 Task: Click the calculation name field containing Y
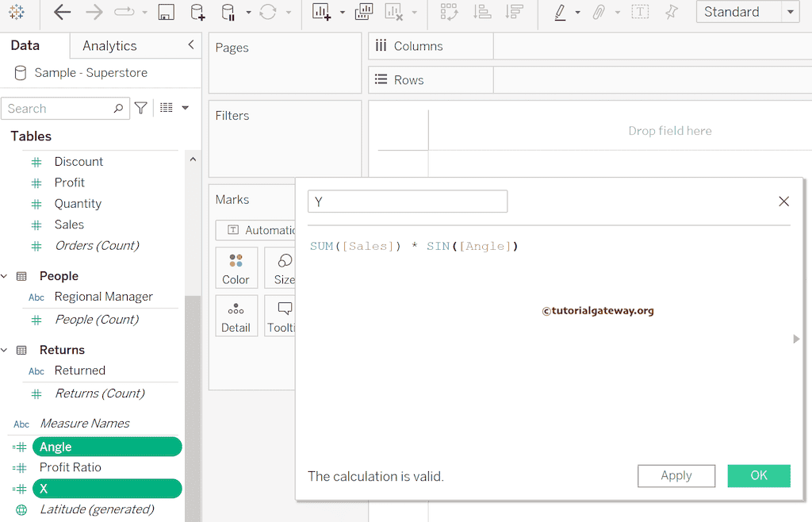[407, 202]
